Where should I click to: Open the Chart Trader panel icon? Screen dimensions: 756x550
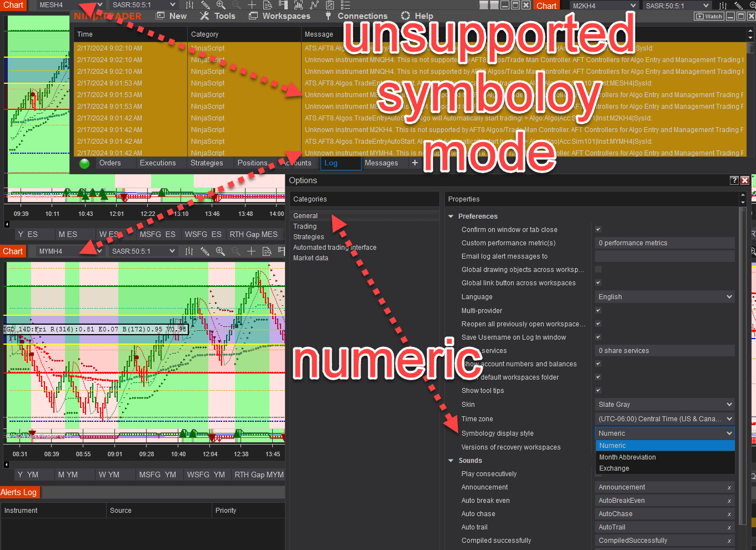(x=284, y=5)
